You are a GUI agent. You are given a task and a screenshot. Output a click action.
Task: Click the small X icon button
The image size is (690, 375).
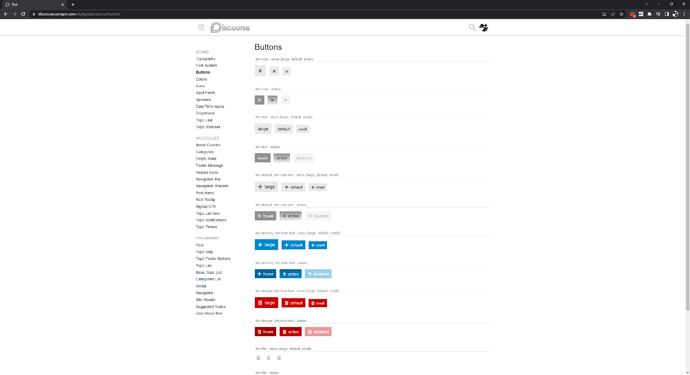click(286, 71)
